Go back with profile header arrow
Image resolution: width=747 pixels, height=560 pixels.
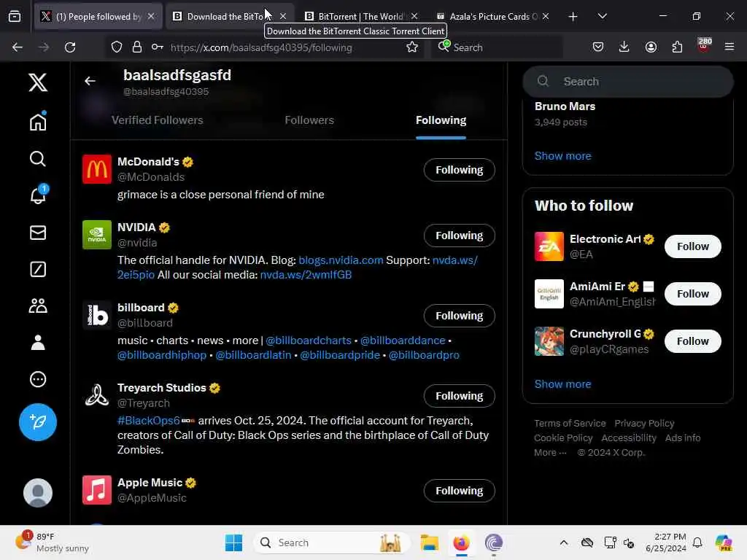(x=90, y=82)
